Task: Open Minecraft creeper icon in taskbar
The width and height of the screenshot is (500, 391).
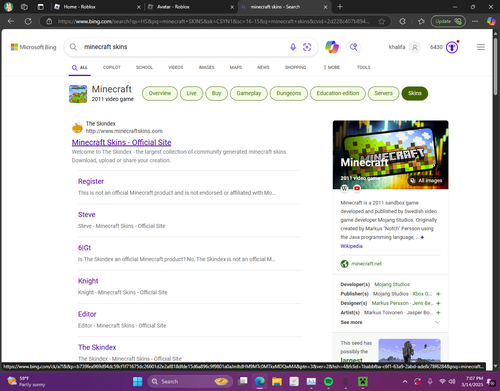Action: [363, 381]
